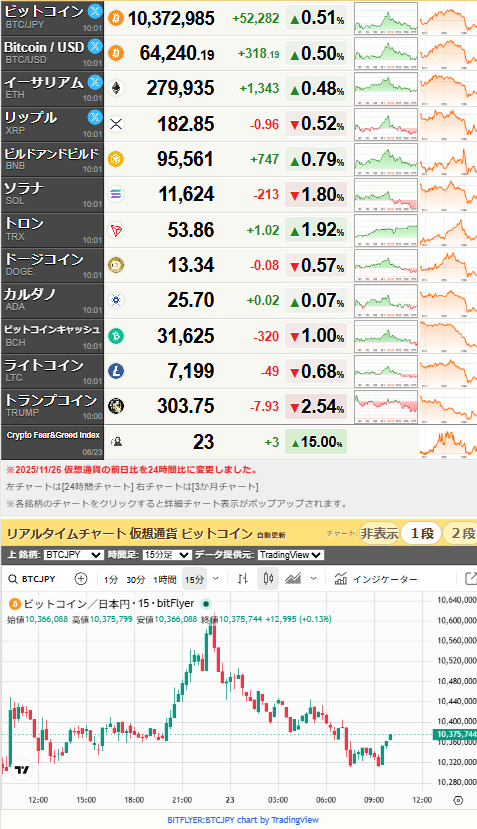Click the popout share icon at chart toolbar right
Image resolution: width=477 pixels, height=829 pixels.
(x=470, y=579)
